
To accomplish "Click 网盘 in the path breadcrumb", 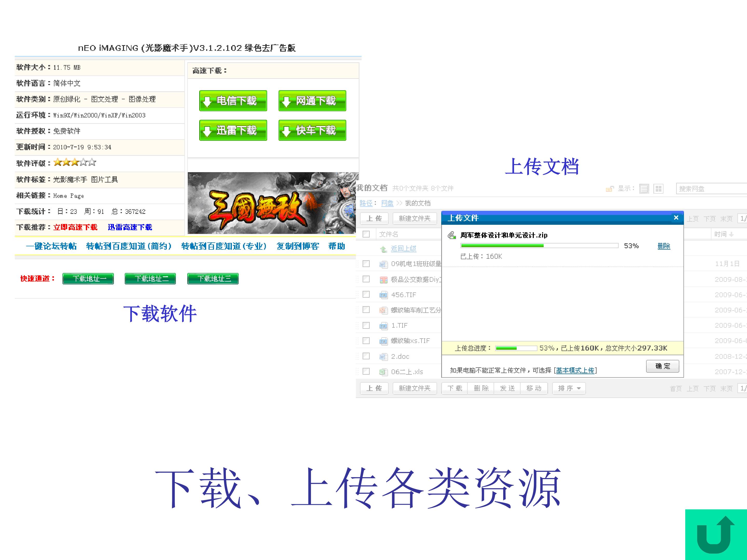I will coord(387,203).
